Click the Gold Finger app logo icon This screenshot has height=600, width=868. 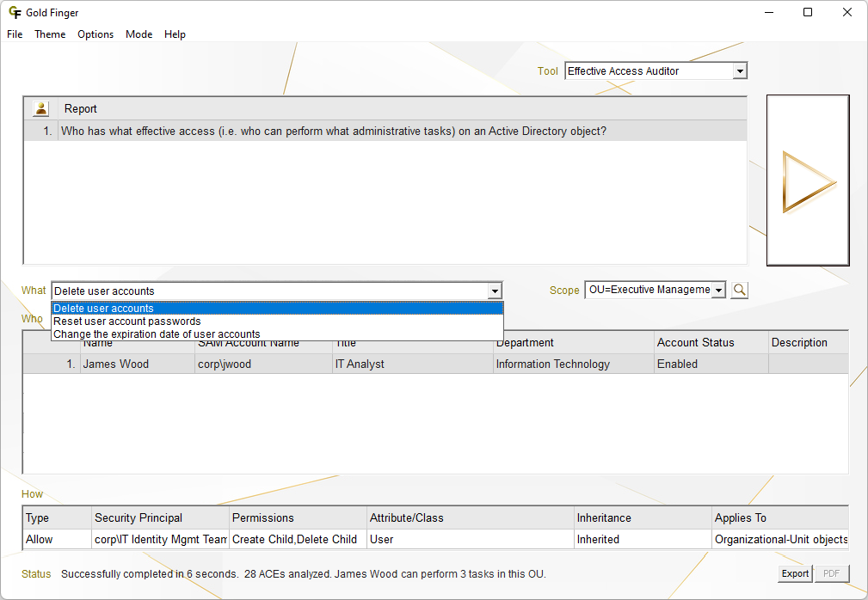tap(14, 13)
